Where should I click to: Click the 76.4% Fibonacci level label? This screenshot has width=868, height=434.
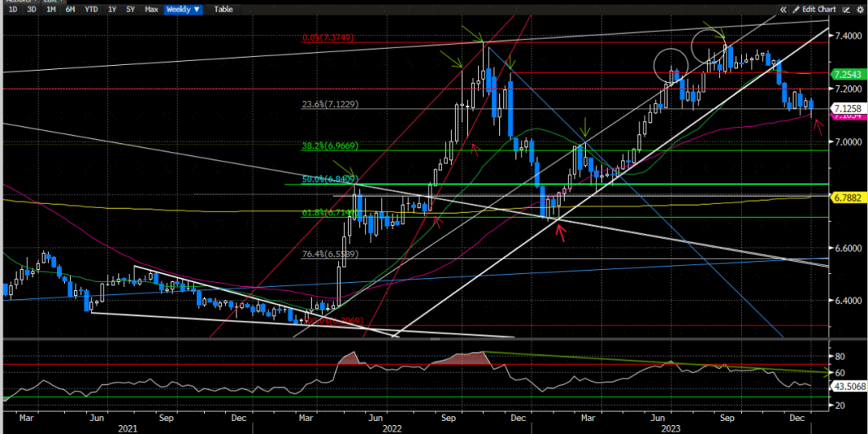[330, 254]
